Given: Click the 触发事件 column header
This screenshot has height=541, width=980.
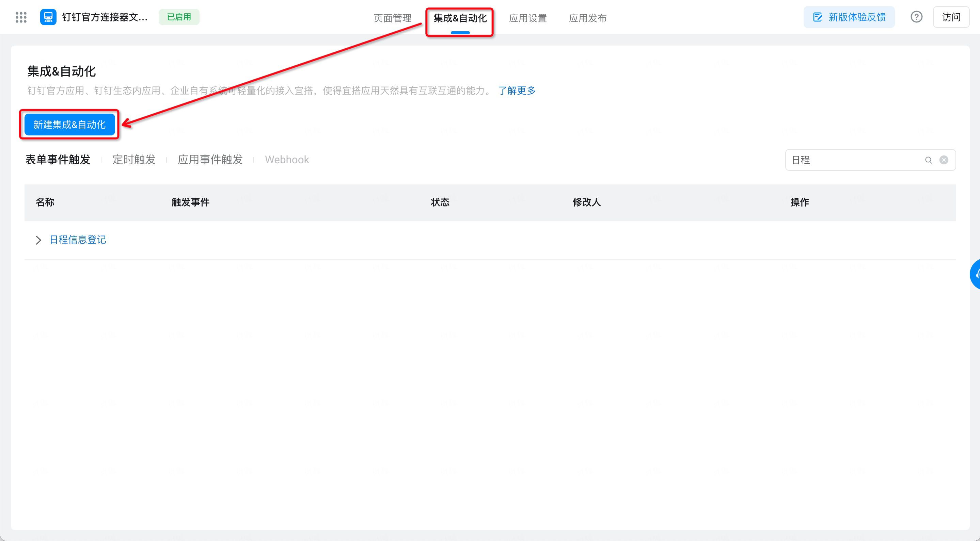Looking at the screenshot, I should [191, 202].
